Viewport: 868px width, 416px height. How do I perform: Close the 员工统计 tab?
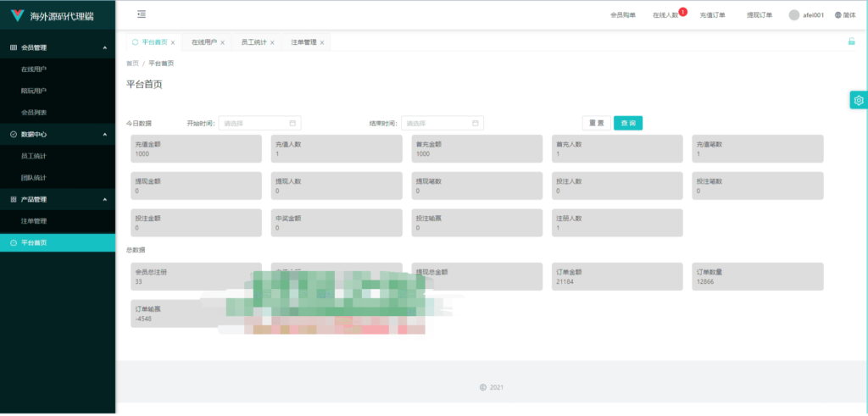tap(272, 42)
